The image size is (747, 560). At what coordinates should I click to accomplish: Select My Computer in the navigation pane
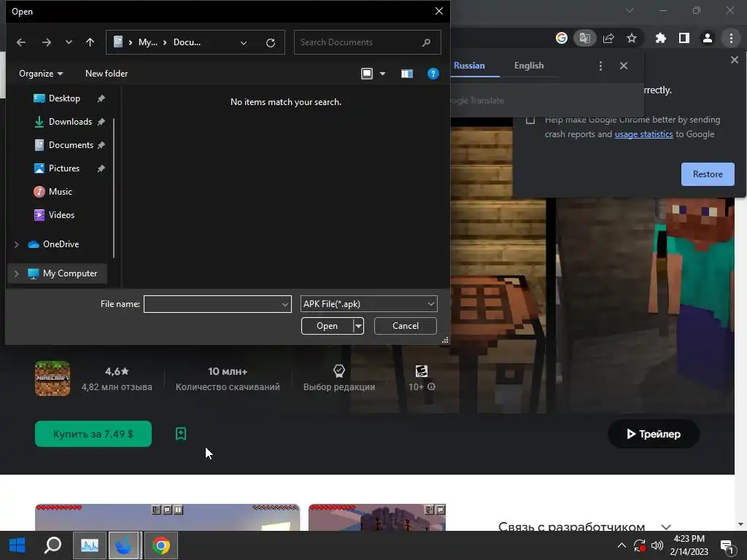[x=69, y=273]
